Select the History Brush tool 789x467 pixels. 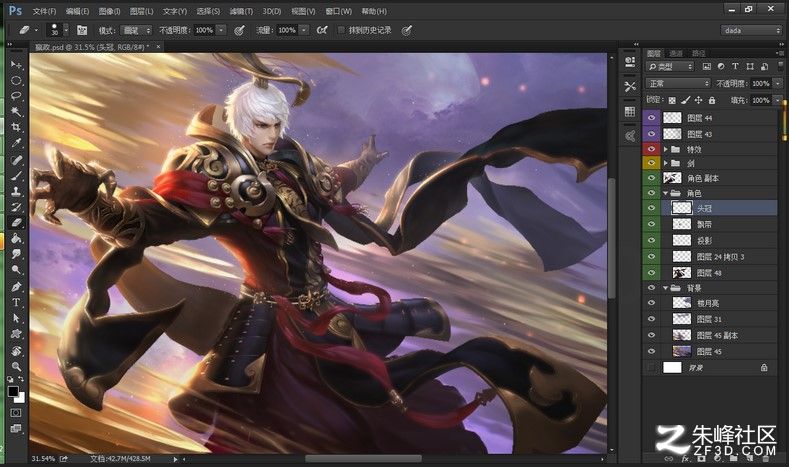pos(16,207)
